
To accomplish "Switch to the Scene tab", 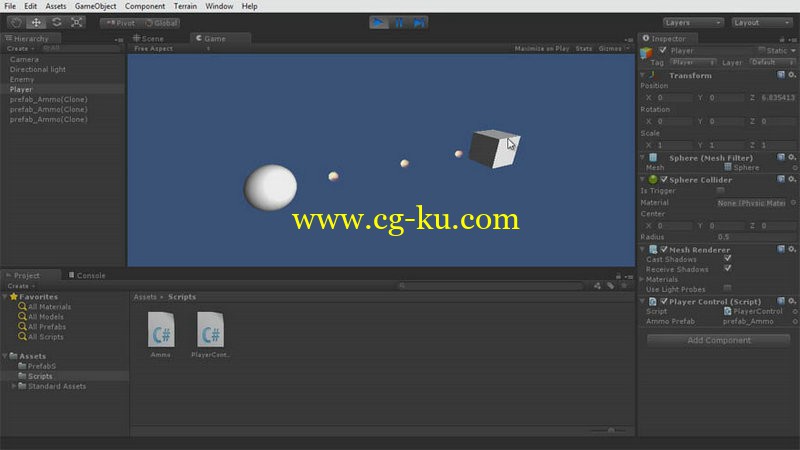I will [149, 38].
